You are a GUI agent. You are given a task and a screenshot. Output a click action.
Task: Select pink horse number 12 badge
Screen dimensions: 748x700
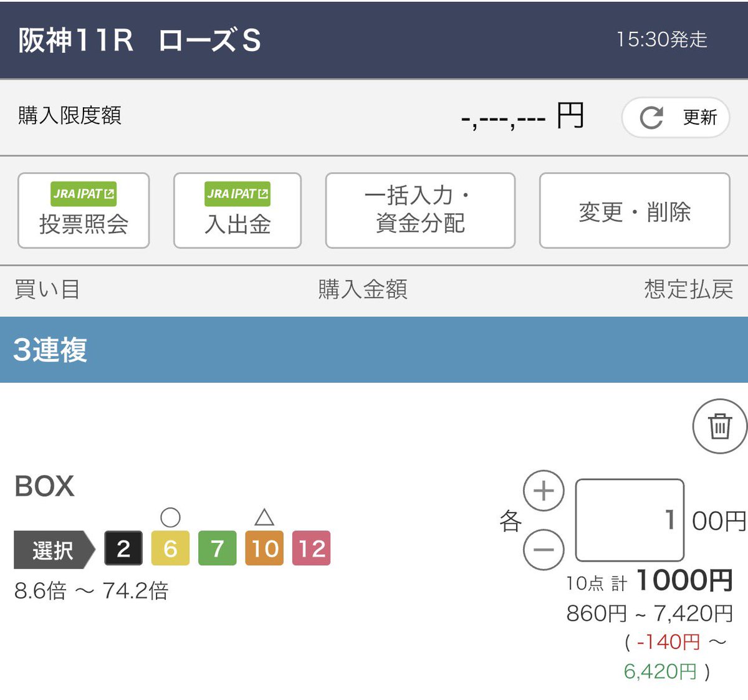(311, 549)
